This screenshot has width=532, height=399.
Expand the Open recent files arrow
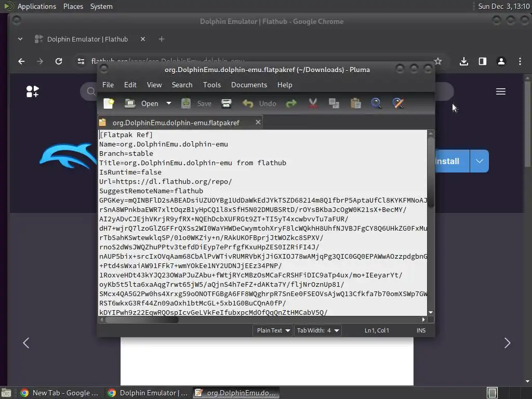[169, 103]
